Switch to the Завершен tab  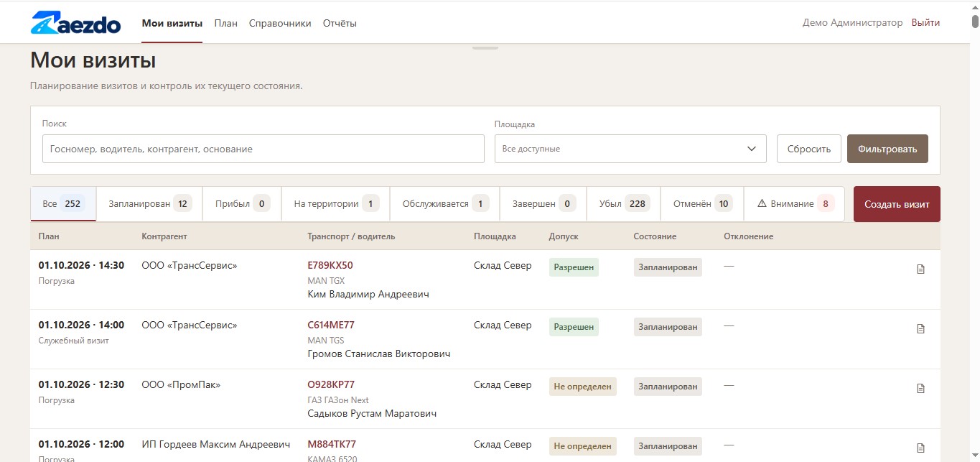click(543, 204)
